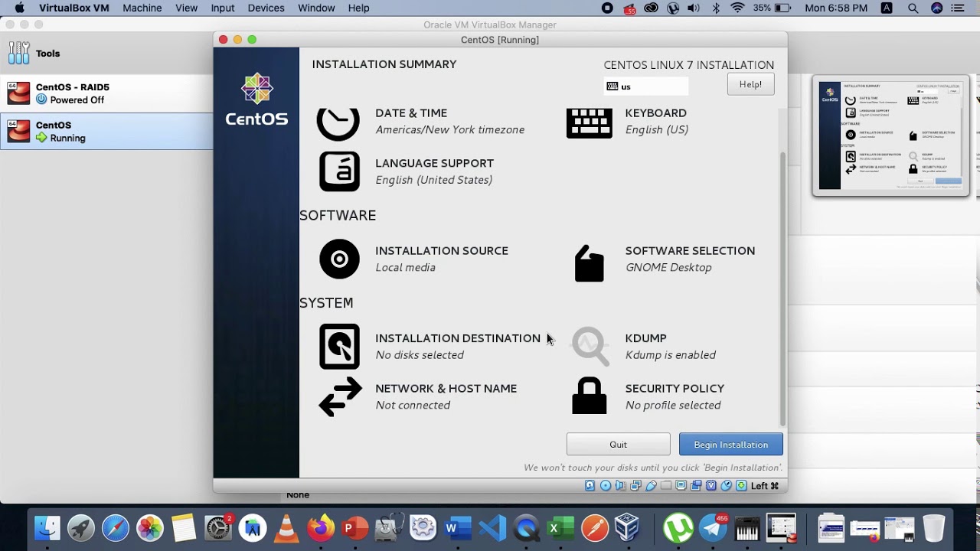Open the Help menu in menu bar
Viewport: 980px width, 551px height.
tap(358, 8)
